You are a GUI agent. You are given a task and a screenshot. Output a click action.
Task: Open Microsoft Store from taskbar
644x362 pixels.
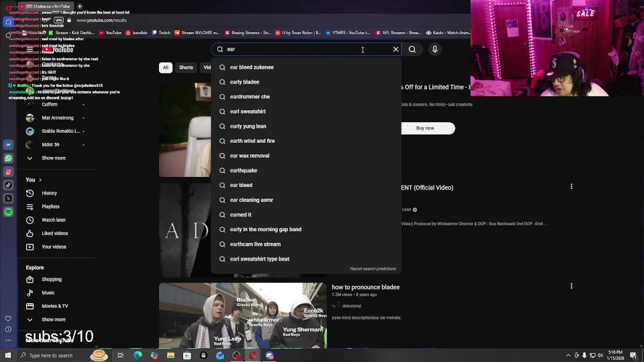pyautogui.click(x=187, y=355)
